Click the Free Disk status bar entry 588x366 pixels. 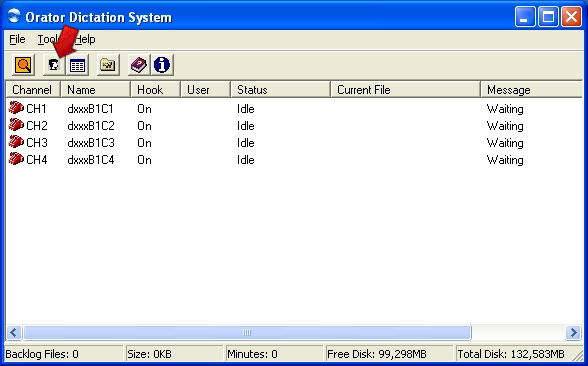[389, 354]
